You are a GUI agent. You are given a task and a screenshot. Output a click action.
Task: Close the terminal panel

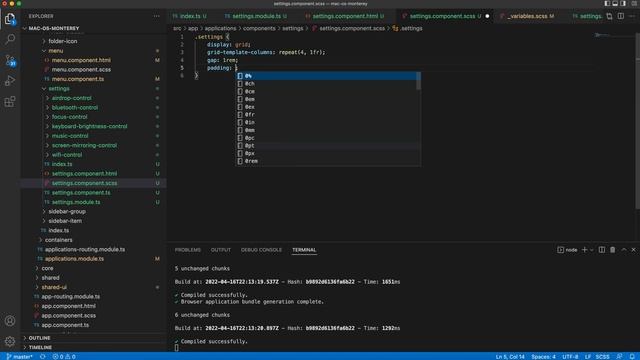coord(633,250)
